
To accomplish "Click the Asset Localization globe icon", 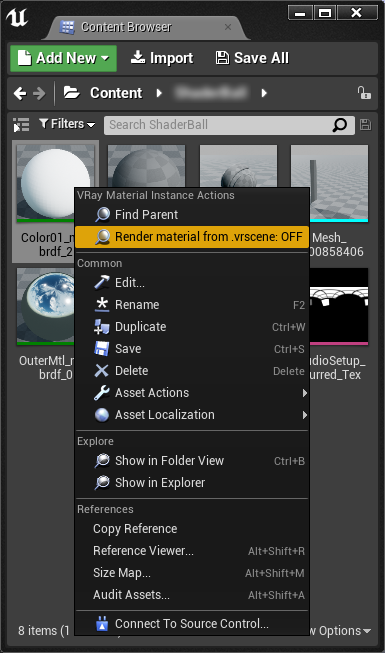I will point(102,415).
